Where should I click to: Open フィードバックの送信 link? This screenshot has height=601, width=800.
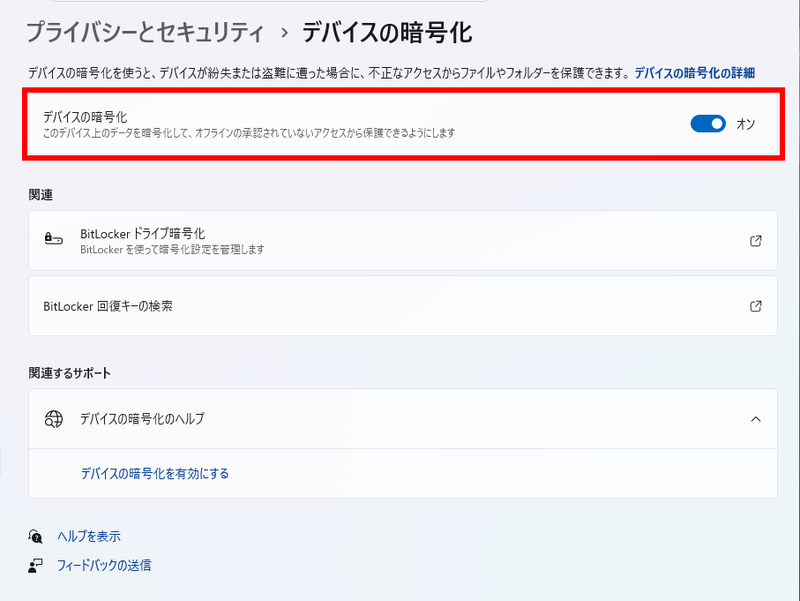[x=104, y=565]
